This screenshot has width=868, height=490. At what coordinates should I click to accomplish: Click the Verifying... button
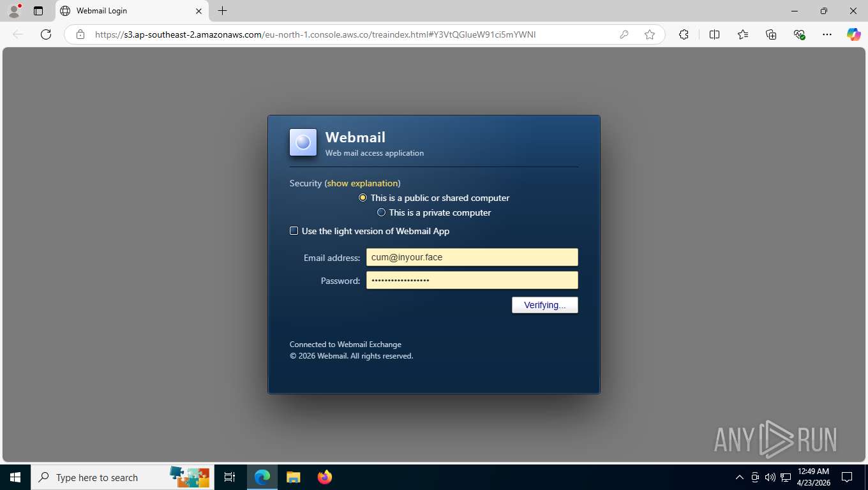(545, 305)
